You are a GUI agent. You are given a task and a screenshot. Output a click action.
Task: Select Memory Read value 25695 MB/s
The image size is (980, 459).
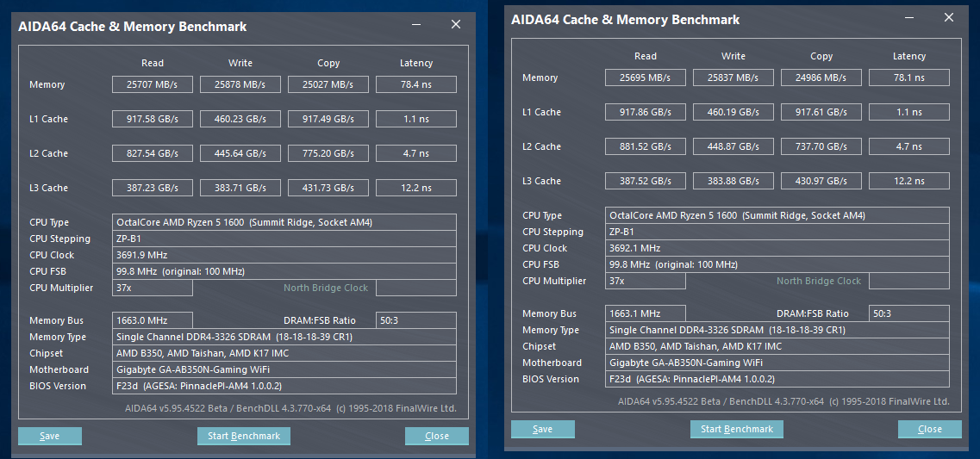point(646,78)
